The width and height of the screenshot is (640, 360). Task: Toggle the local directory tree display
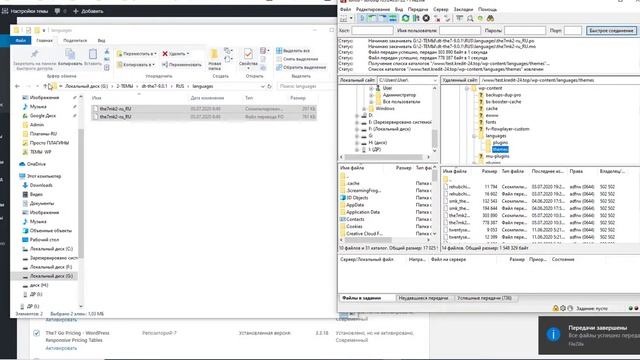click(372, 18)
